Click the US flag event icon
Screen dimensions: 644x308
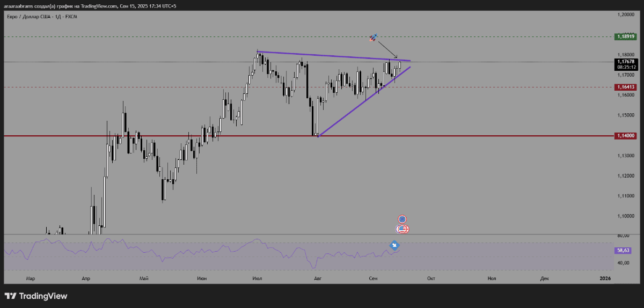402,229
